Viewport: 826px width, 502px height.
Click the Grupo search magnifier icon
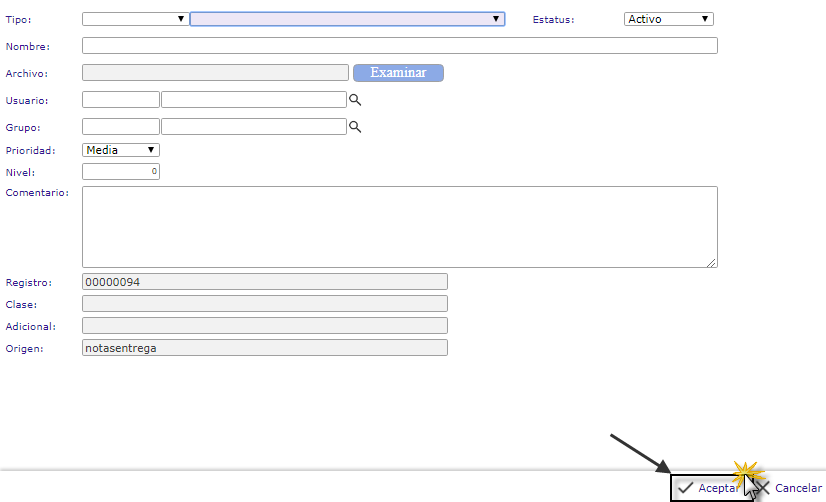(x=354, y=127)
